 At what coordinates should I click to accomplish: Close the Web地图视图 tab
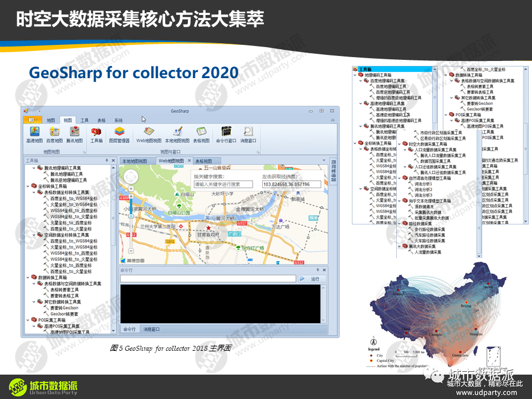click(x=190, y=161)
